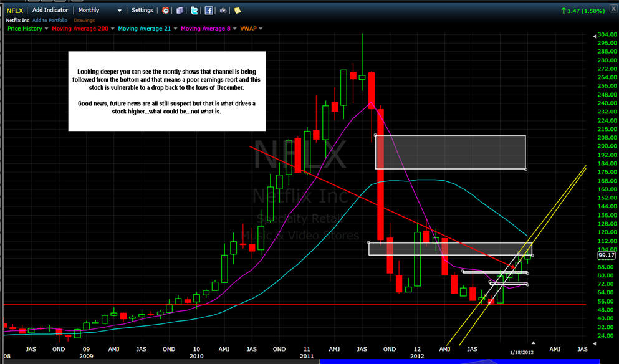Expand the Moving Average 21 dropdown arrow
The width and height of the screenshot is (619, 364).
click(175, 29)
